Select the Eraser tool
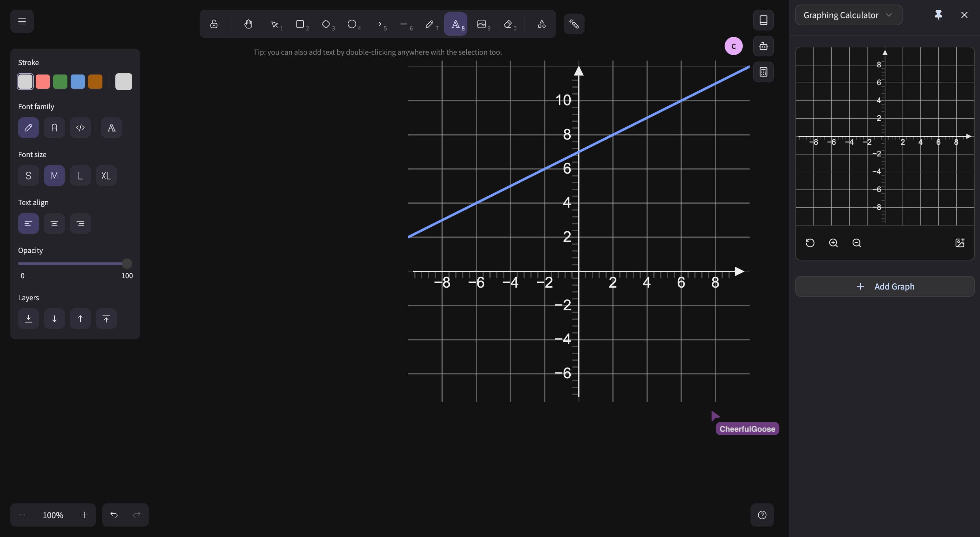 tap(508, 24)
